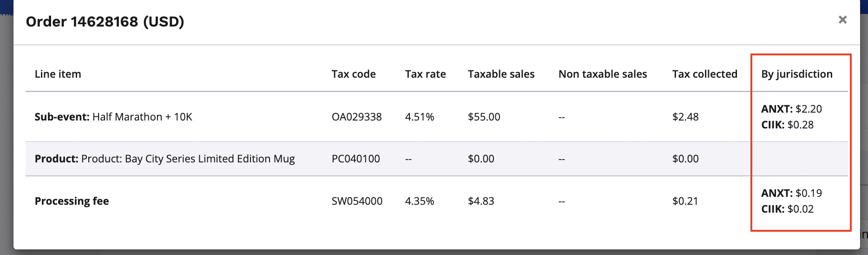Click the CIIK $0.02 jurisdiction entry

(x=787, y=209)
